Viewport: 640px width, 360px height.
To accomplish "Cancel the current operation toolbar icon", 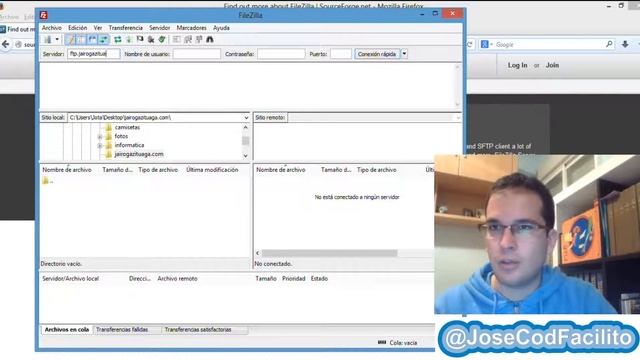I will [140, 40].
